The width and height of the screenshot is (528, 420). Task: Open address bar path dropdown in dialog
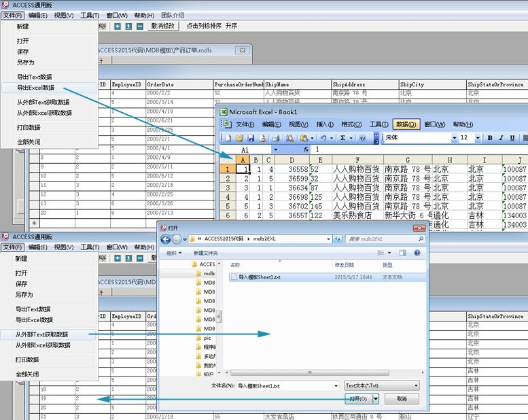point(328,239)
